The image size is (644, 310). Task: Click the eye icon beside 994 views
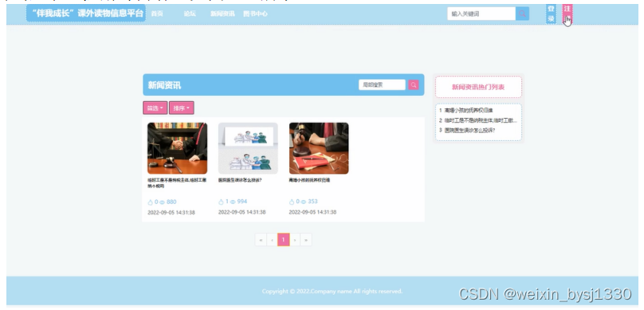(233, 202)
